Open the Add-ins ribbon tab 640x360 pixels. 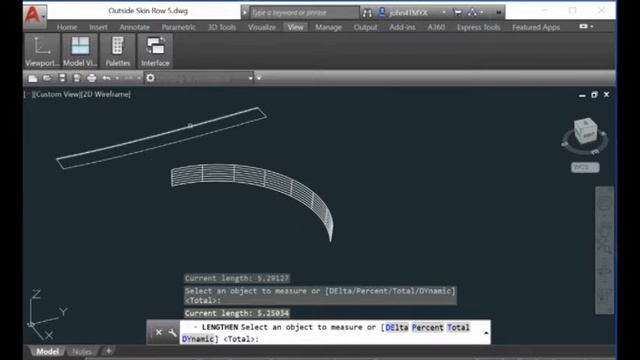click(x=402, y=27)
